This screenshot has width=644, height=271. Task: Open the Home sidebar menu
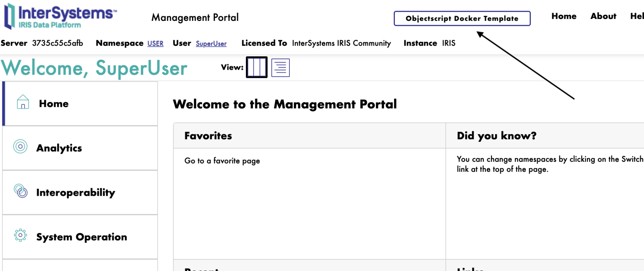[80, 104]
